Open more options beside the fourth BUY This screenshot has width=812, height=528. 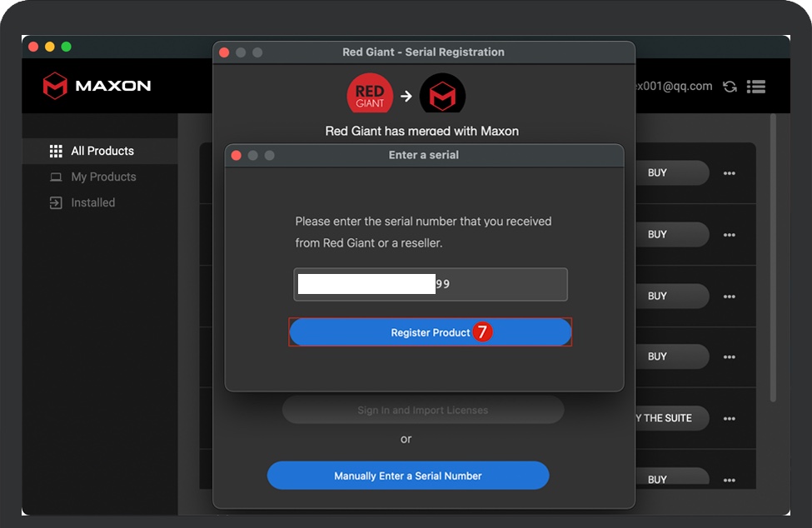(x=730, y=357)
